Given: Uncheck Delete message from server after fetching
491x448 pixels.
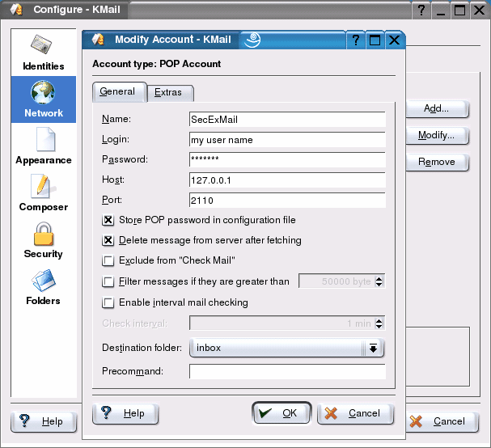Looking at the screenshot, I should click(108, 240).
